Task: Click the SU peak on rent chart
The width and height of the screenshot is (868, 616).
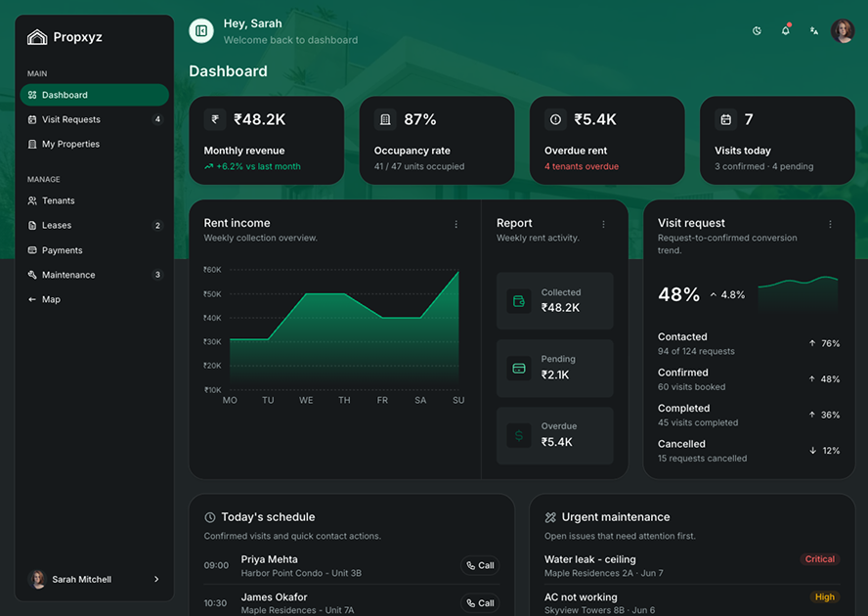Action: (x=457, y=273)
